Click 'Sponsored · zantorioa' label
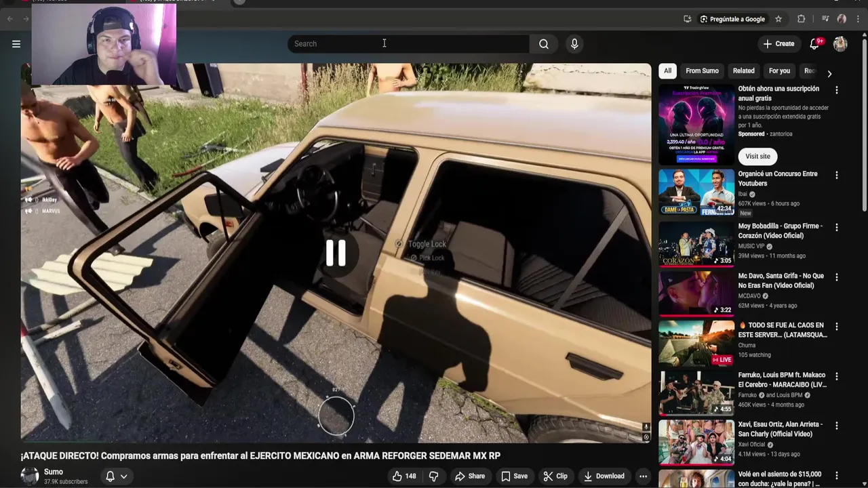The image size is (868, 488). [765, 134]
